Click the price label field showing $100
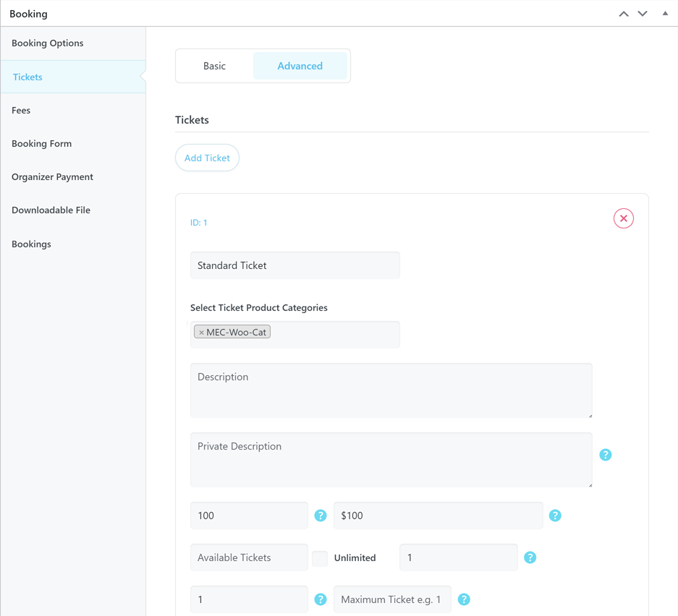The image size is (678, 616). coord(438,516)
